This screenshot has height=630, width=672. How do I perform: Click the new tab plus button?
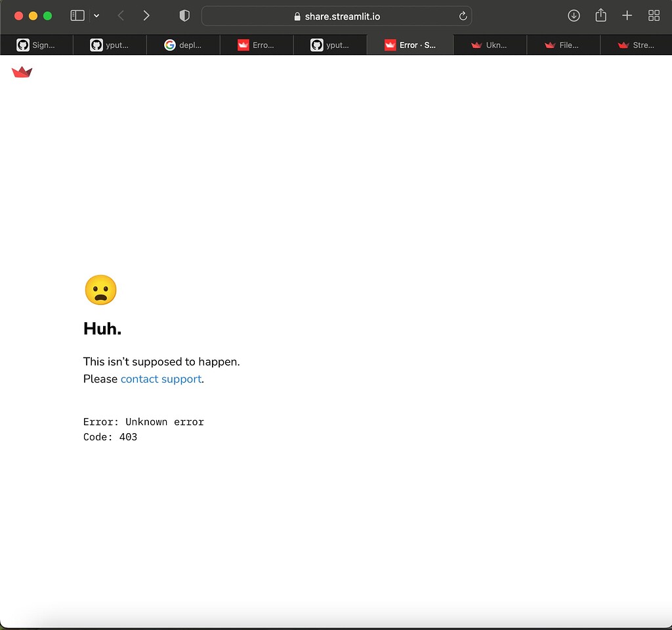(x=627, y=15)
